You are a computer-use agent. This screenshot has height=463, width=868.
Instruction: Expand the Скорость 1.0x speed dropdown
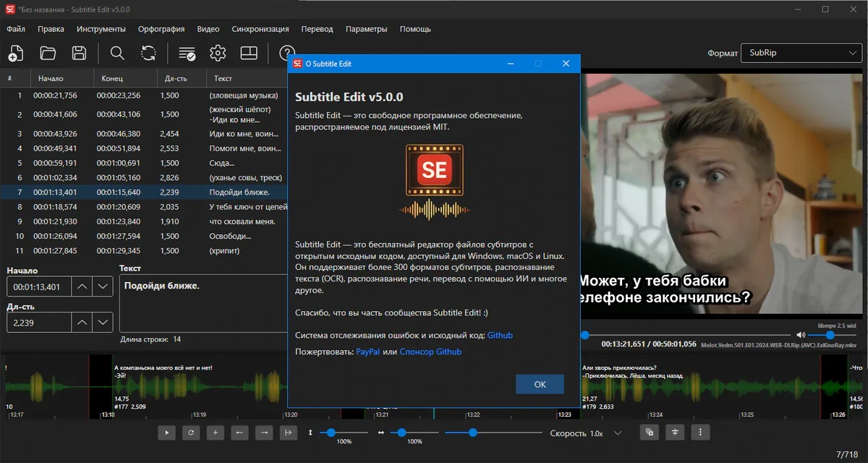pyautogui.click(x=618, y=433)
